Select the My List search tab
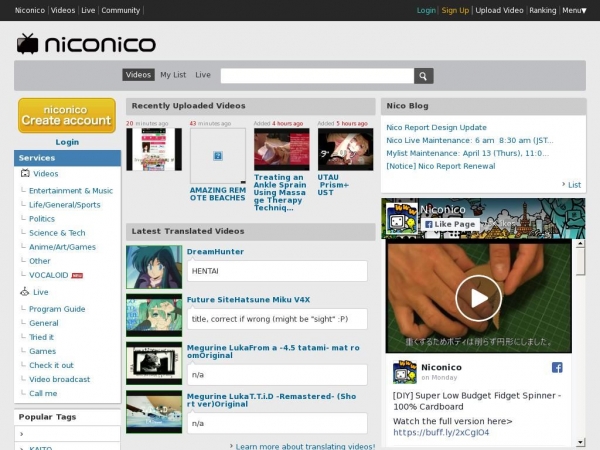The image size is (600, 450). tap(173, 75)
